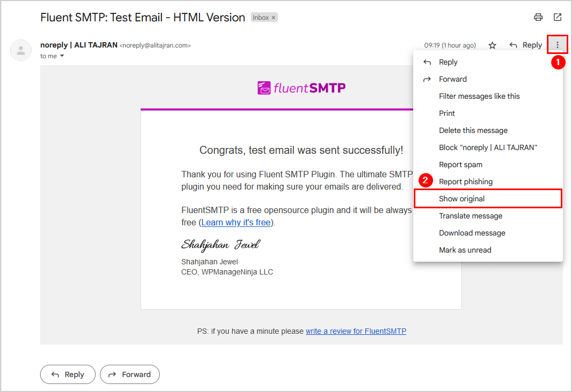Choose Delete this message

488,130
